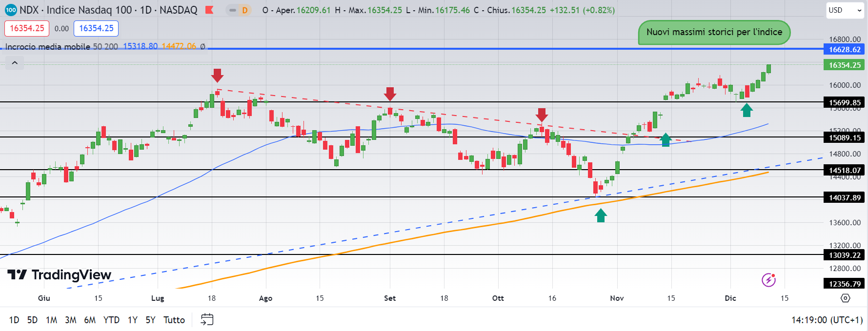Click the Set date axis label

[390, 298]
